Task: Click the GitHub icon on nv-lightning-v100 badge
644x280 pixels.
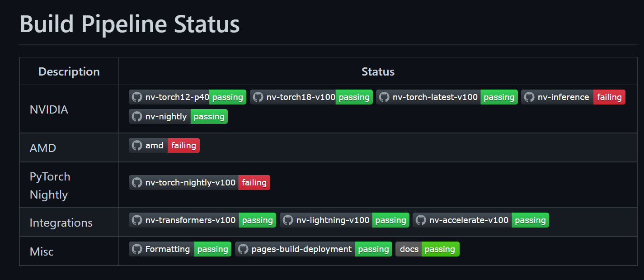Action: tap(287, 220)
